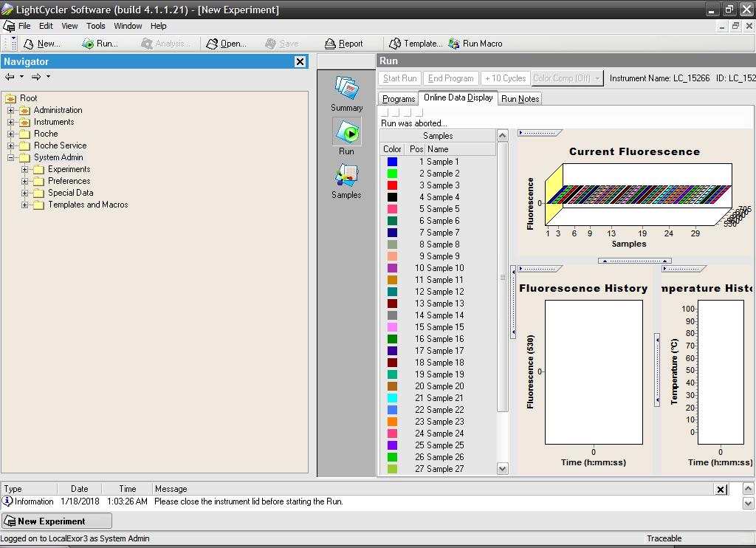Expand the Experiments folder node
This screenshot has width=756, height=548.
[x=24, y=169]
